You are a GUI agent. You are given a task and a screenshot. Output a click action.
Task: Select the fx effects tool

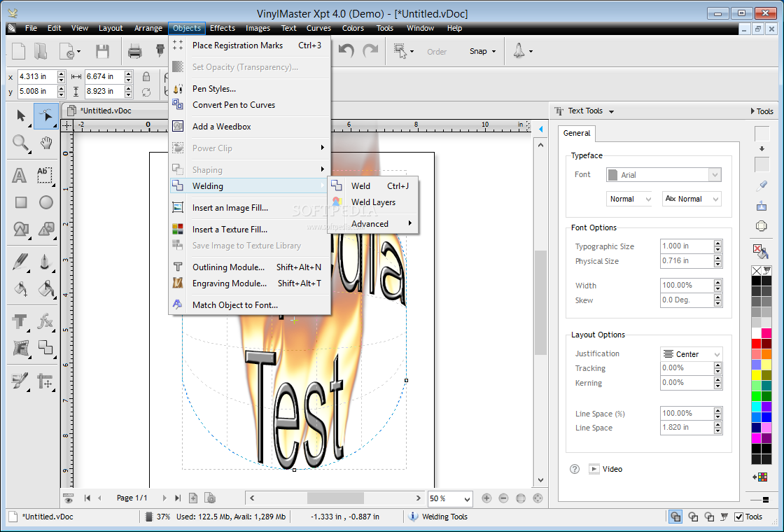pos(45,321)
